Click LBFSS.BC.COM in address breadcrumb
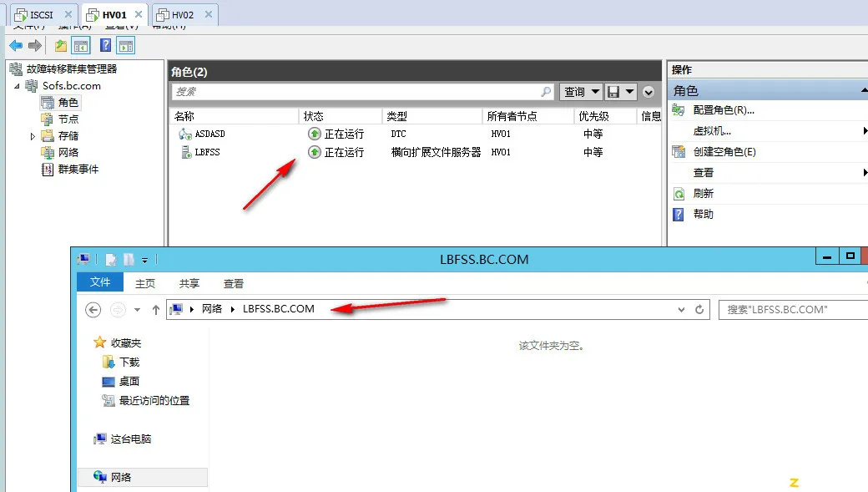This screenshot has width=868, height=492. coord(279,309)
